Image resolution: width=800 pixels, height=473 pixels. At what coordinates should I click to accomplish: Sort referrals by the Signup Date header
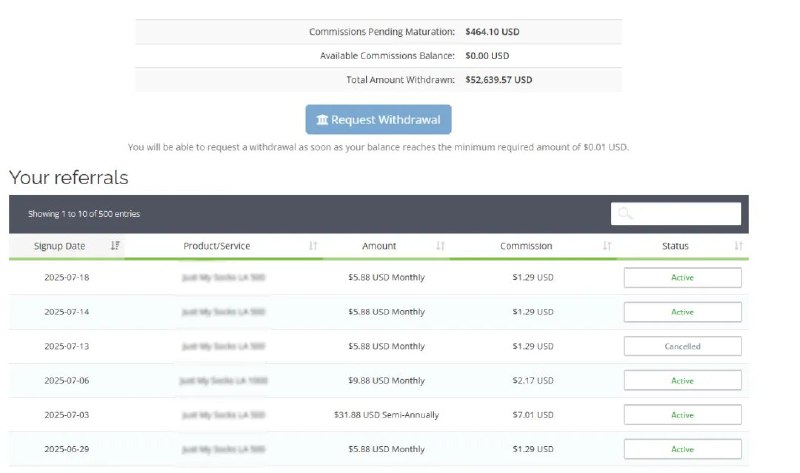(60, 246)
